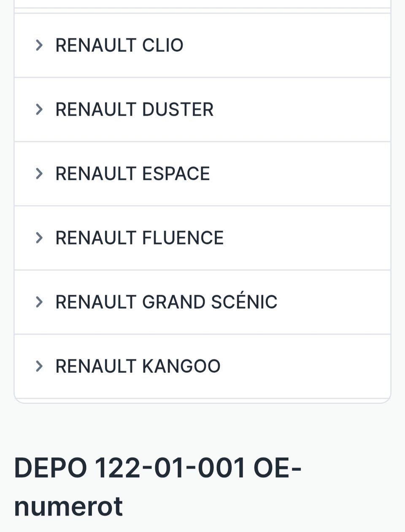The height and width of the screenshot is (532, 405).
Task: Expand the RENAULT CLIO chevron arrow
Action: (39, 45)
